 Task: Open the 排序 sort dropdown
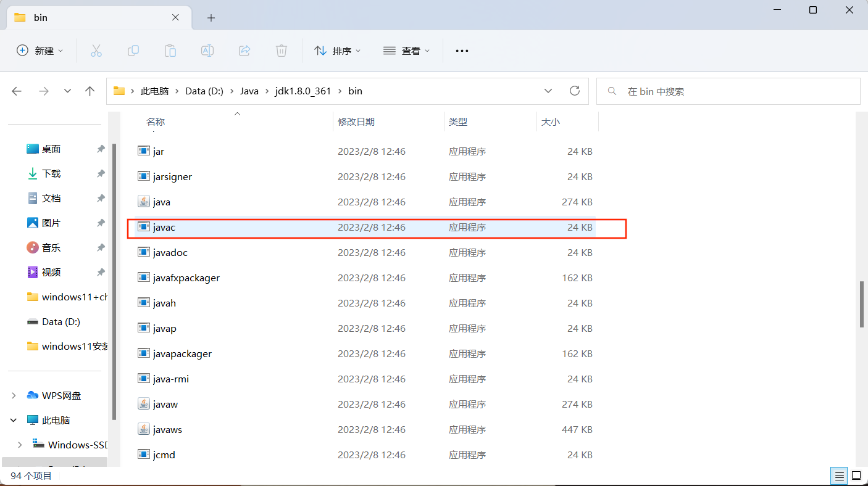(338, 51)
